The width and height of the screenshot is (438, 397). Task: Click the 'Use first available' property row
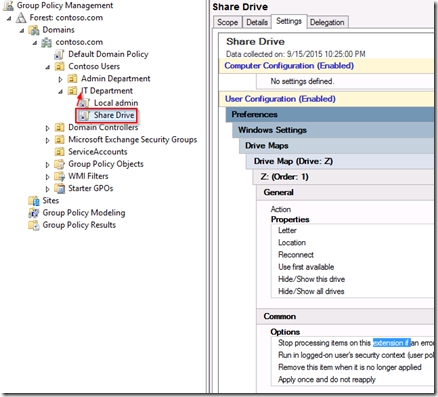[306, 267]
